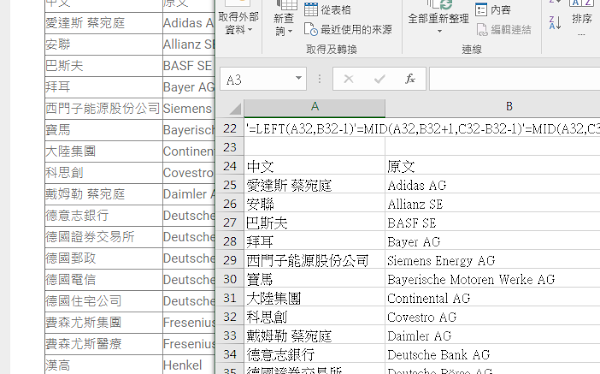
Task: Click Excel cell Allianz SE
Action: point(493,204)
